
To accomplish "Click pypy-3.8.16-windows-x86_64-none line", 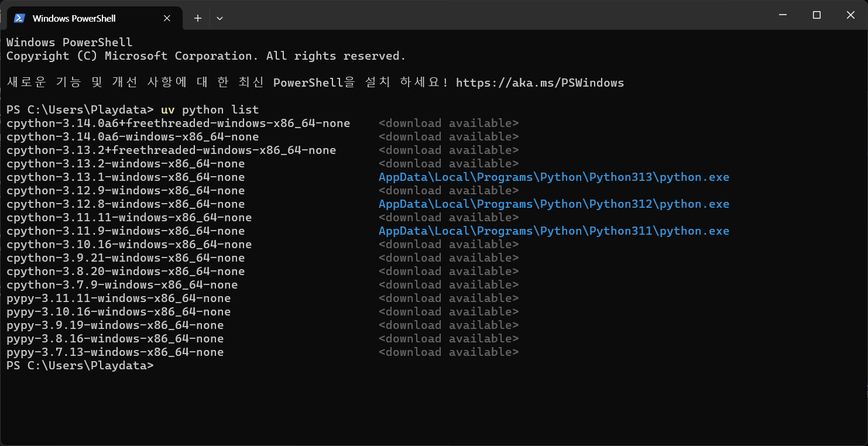I will click(115, 338).
